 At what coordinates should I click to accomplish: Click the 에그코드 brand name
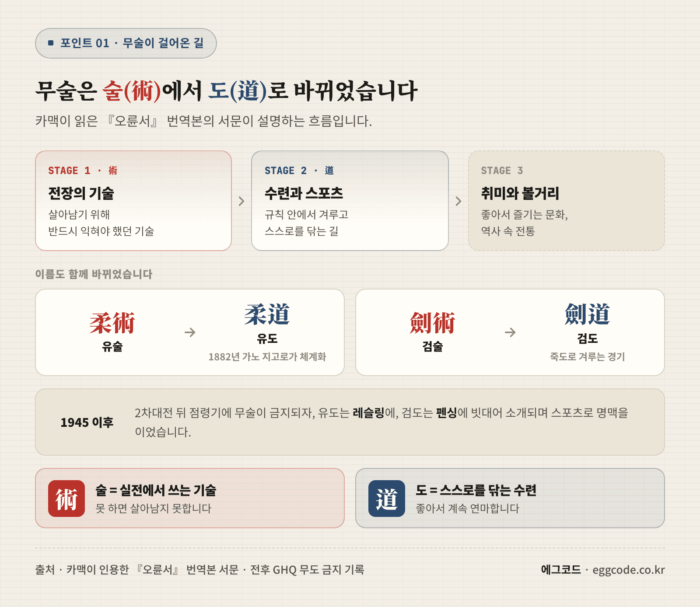click(x=561, y=570)
